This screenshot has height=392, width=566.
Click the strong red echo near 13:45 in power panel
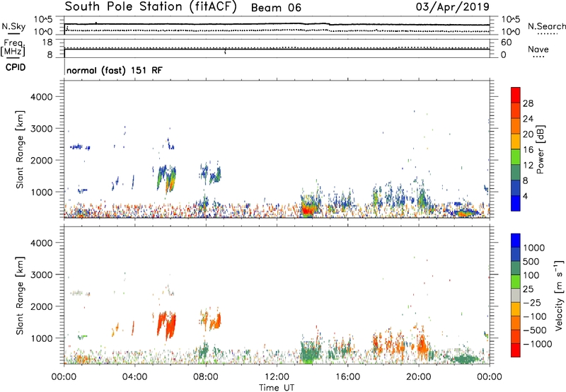308,210
